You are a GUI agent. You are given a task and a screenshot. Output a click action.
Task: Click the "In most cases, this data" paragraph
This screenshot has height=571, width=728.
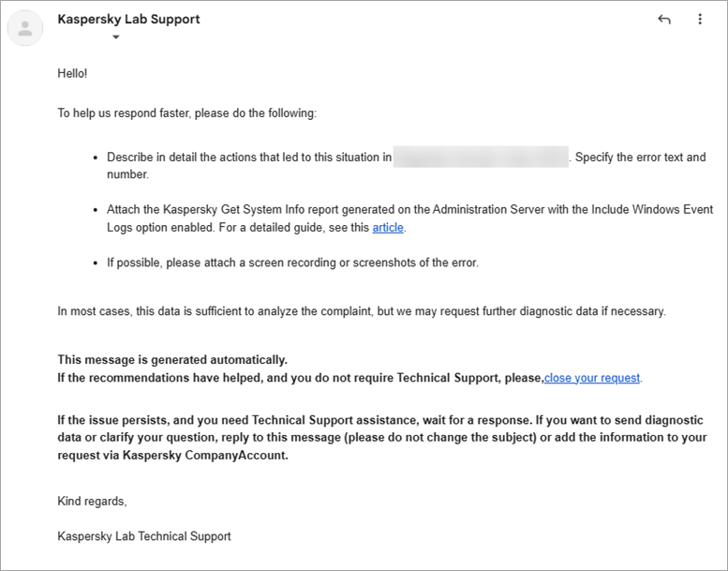(362, 311)
